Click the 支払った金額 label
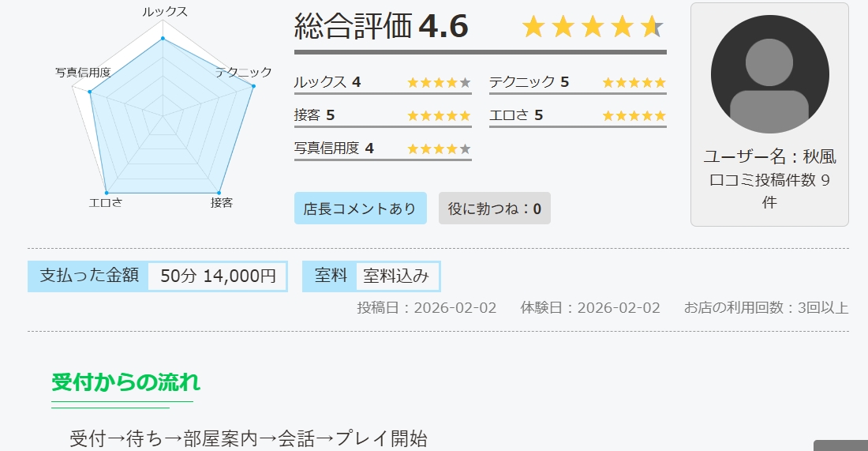The image size is (868, 451). tap(89, 276)
